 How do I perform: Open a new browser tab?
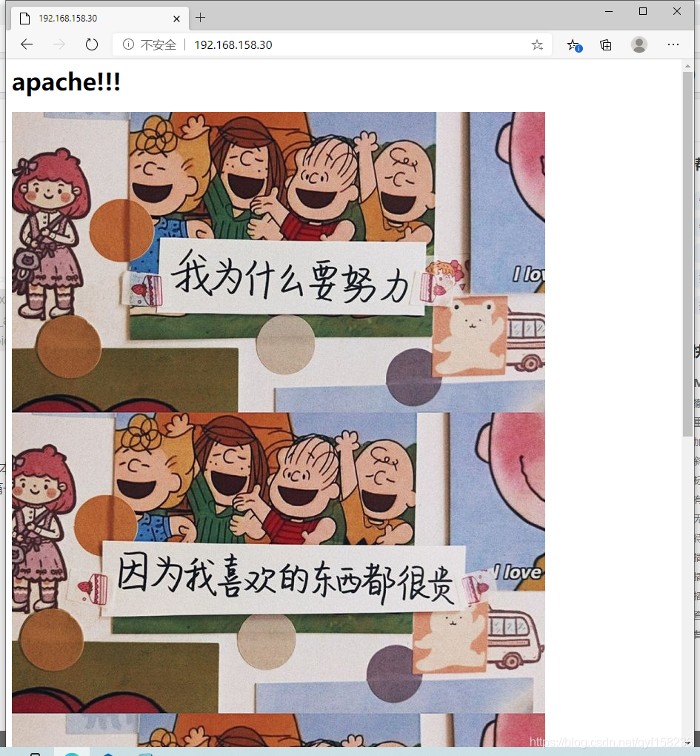pos(201,18)
